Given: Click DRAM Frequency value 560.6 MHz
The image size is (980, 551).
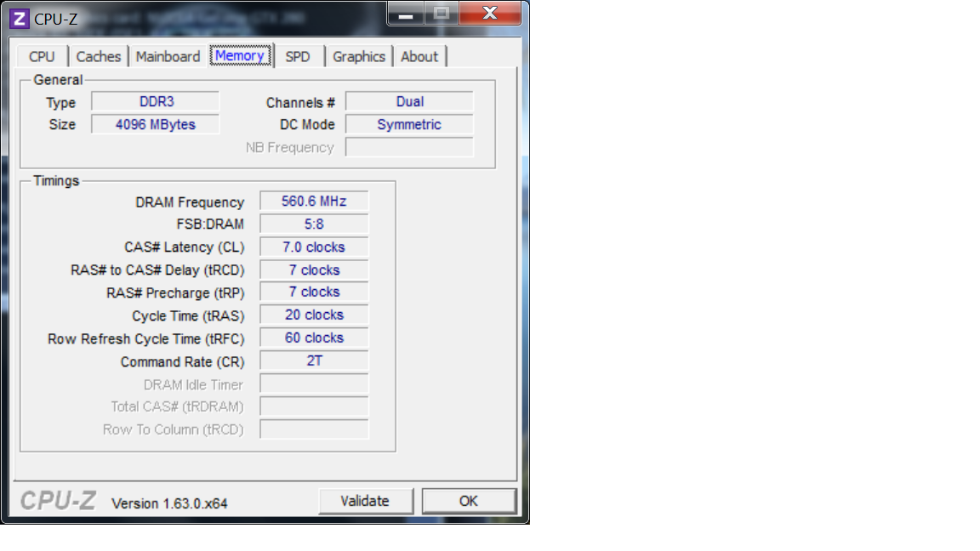Looking at the screenshot, I should (314, 202).
